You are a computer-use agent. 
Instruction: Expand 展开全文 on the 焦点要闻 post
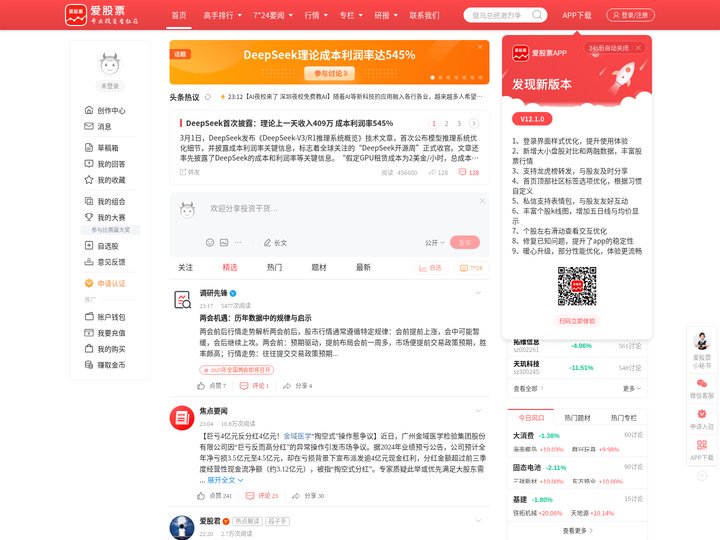coord(225,480)
